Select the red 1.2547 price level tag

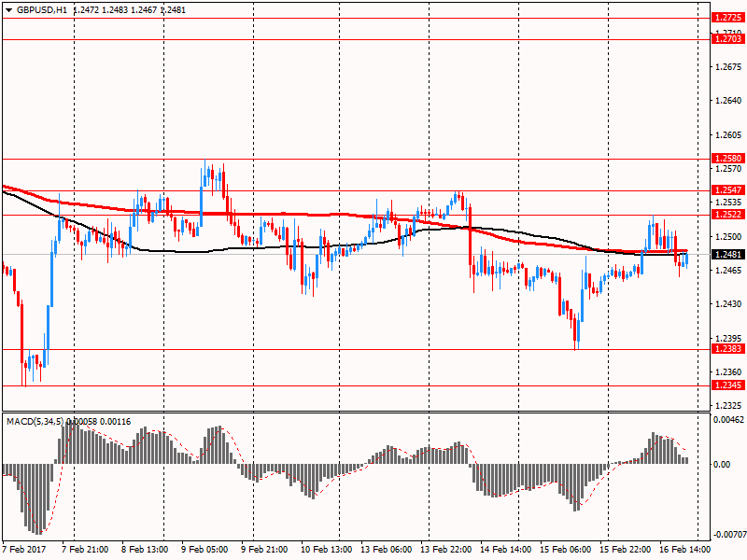[727, 190]
